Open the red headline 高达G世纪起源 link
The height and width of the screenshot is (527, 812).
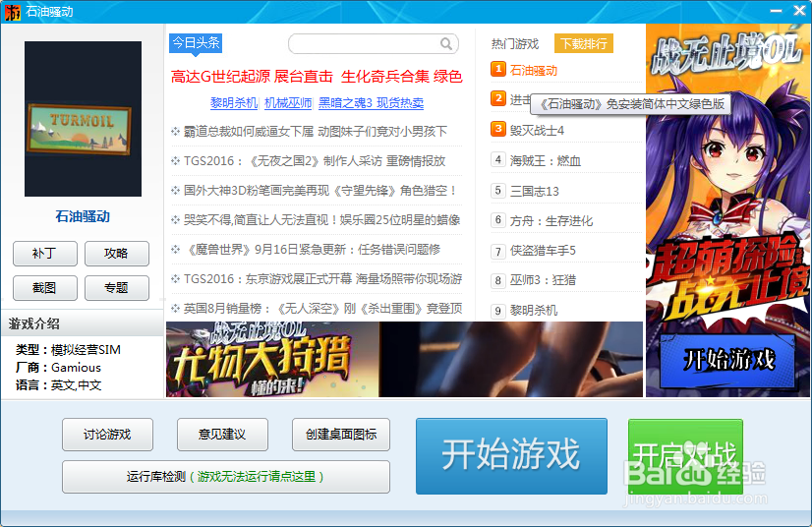tap(220, 77)
